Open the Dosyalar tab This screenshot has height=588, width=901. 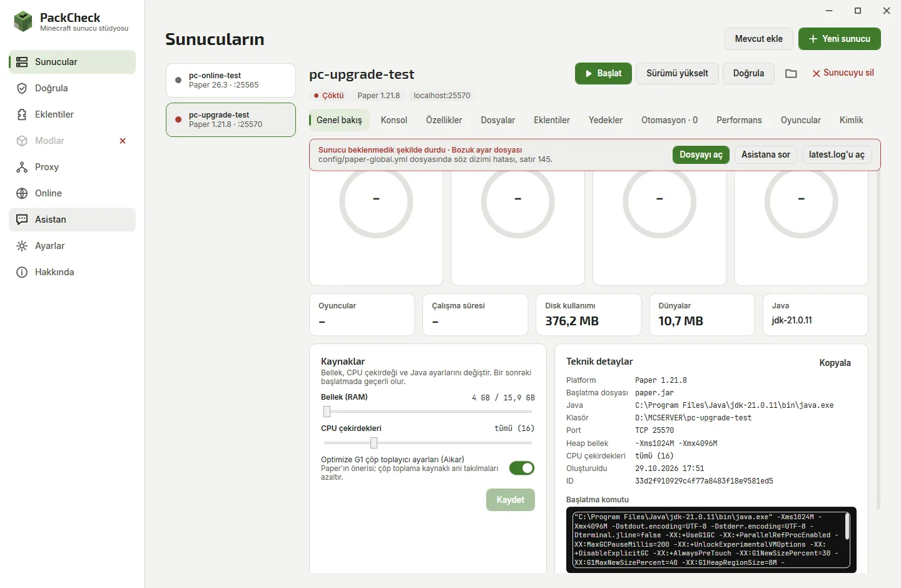[497, 120]
